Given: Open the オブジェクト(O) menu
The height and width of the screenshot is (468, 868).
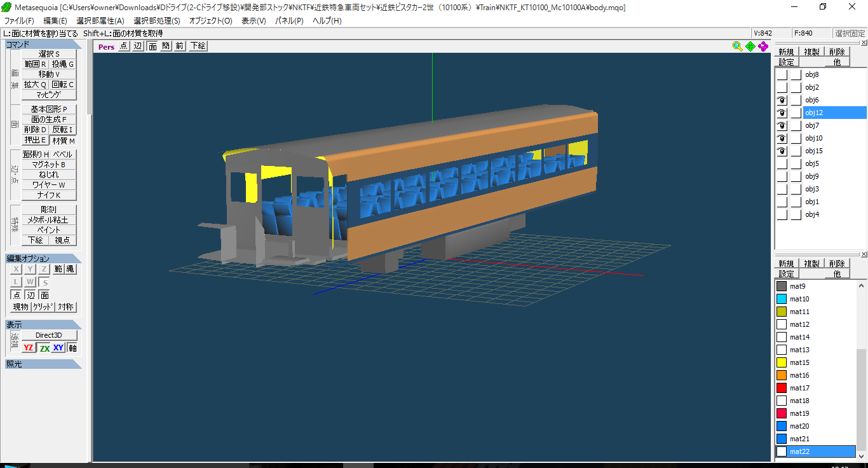Looking at the screenshot, I should tap(211, 21).
